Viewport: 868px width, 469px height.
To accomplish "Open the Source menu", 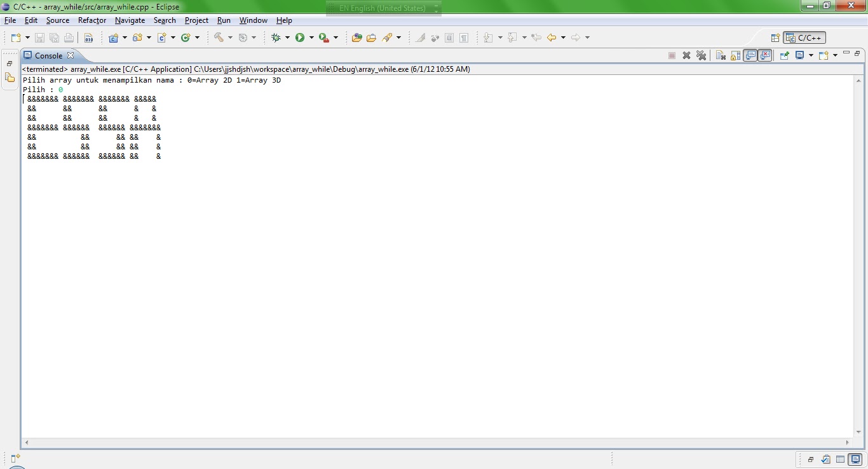I will click(58, 20).
